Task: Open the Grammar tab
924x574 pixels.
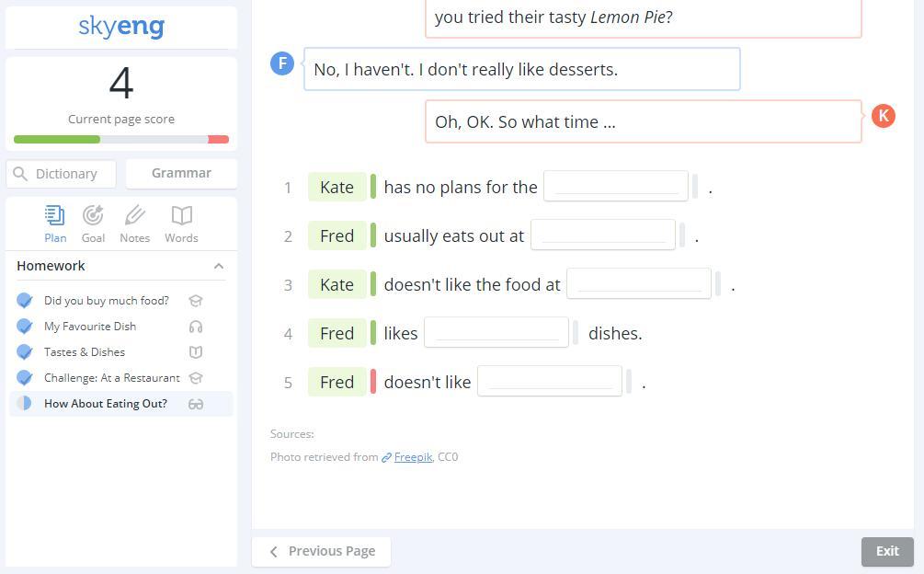Action: (181, 173)
